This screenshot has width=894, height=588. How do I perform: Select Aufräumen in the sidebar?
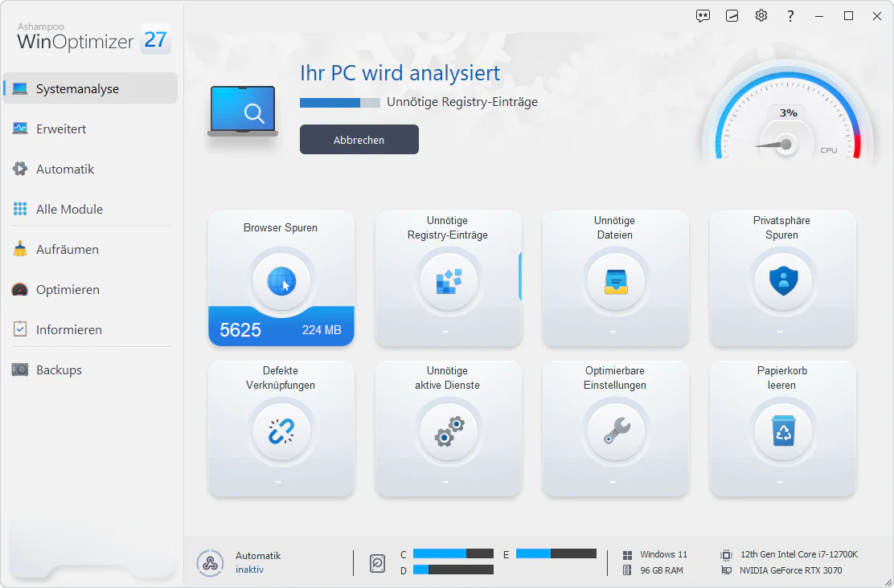pyautogui.click(x=90, y=250)
